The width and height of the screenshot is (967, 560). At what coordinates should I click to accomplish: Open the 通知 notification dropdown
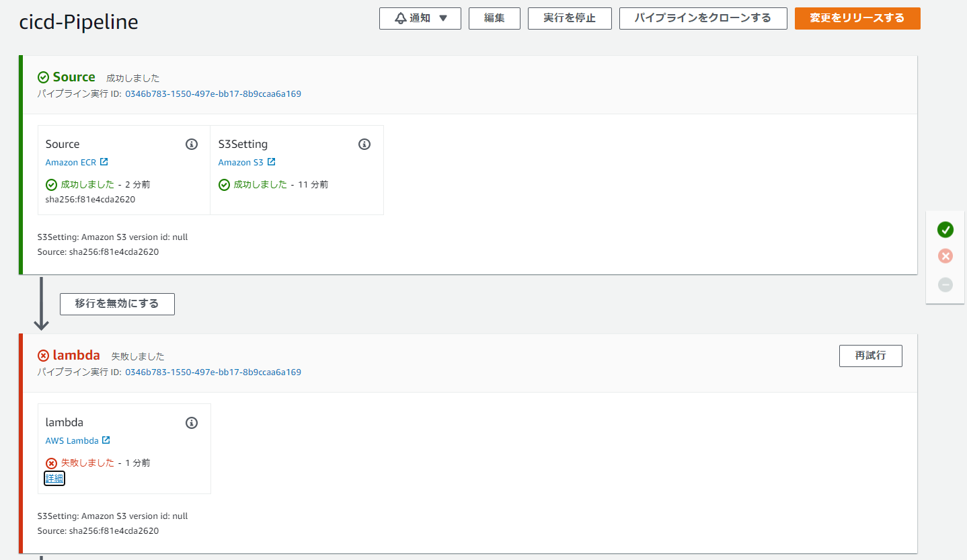click(x=420, y=18)
